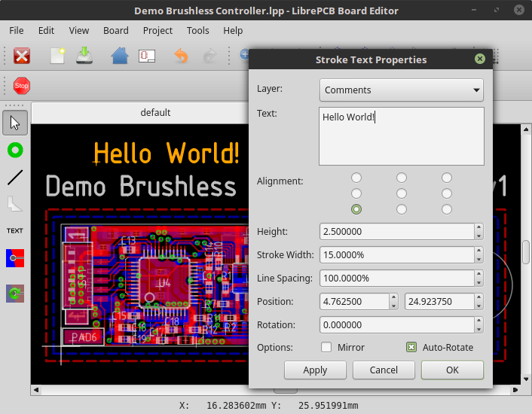Open the Tools menu
Viewport: 532px width, 414px height.
point(197,31)
